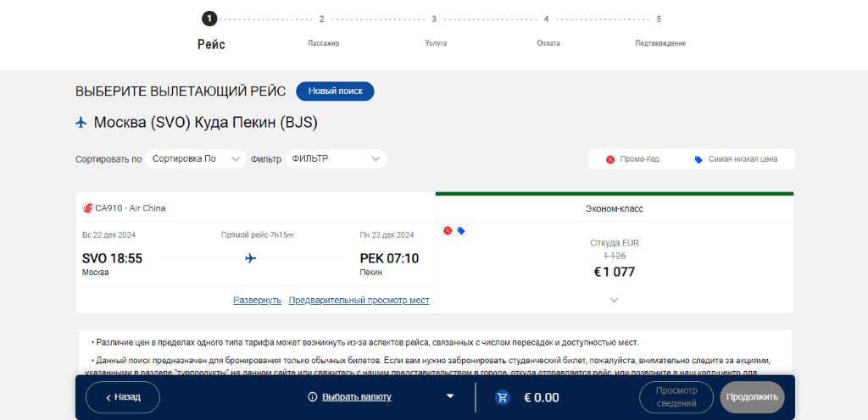Open the Сортировка По dropdown
Screen dimensions: 868x420
(x=196, y=159)
